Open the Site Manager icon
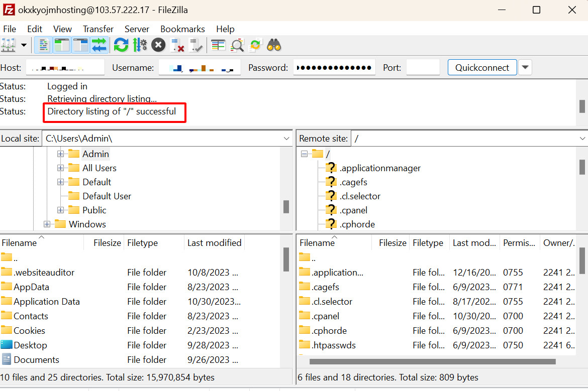This screenshot has width=588, height=391. point(8,45)
